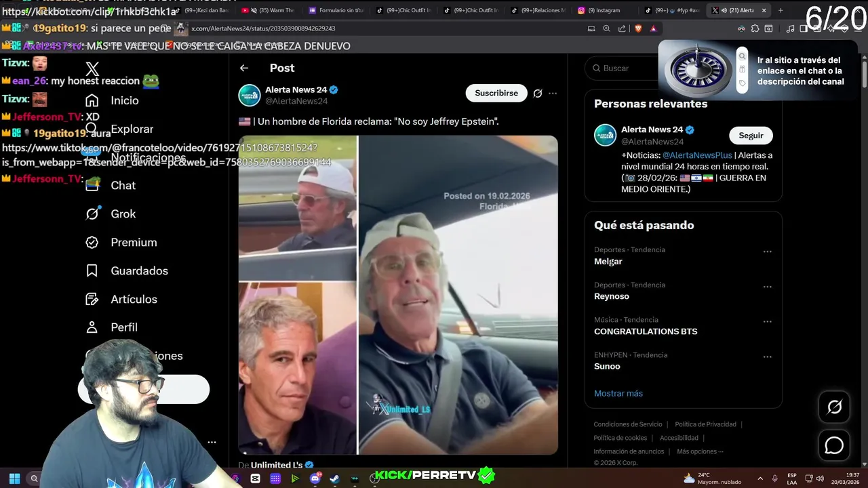
Task: Open the media control music note icon
Action: [790, 28]
